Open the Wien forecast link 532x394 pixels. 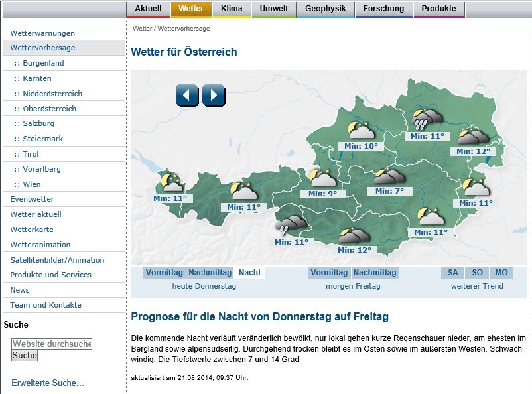(32, 184)
